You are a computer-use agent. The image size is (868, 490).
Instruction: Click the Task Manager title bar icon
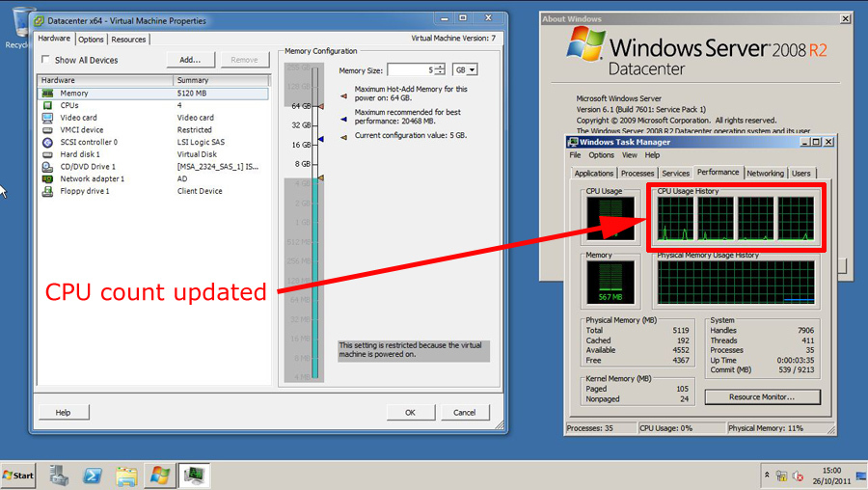pos(573,142)
